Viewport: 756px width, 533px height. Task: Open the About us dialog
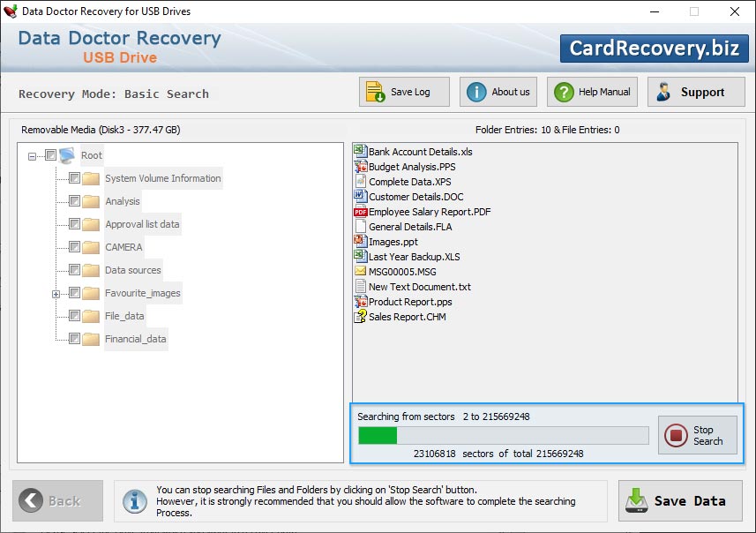[498, 92]
